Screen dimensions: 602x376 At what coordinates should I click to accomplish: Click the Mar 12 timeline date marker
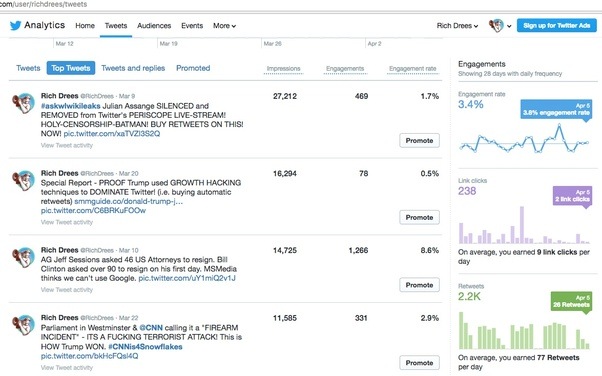pyautogui.click(x=64, y=43)
